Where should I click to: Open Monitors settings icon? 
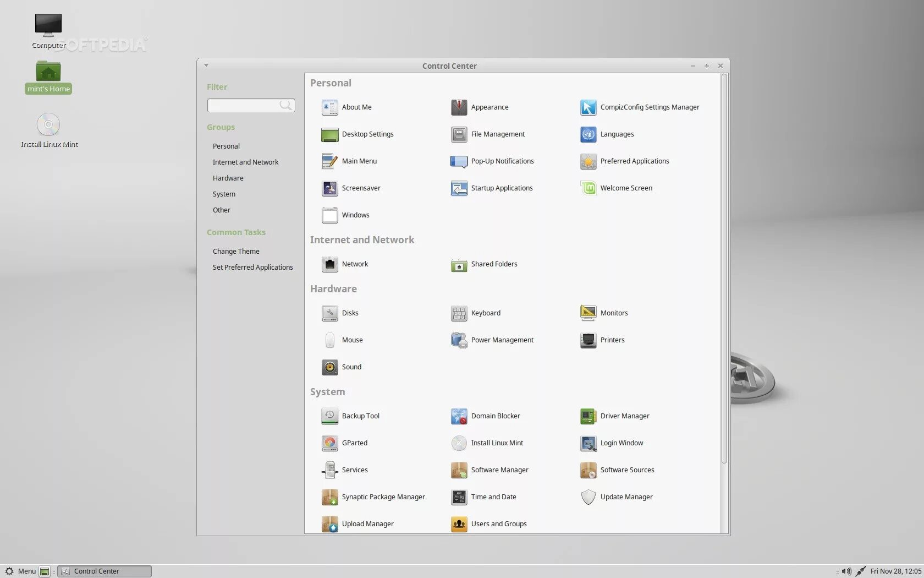588,313
